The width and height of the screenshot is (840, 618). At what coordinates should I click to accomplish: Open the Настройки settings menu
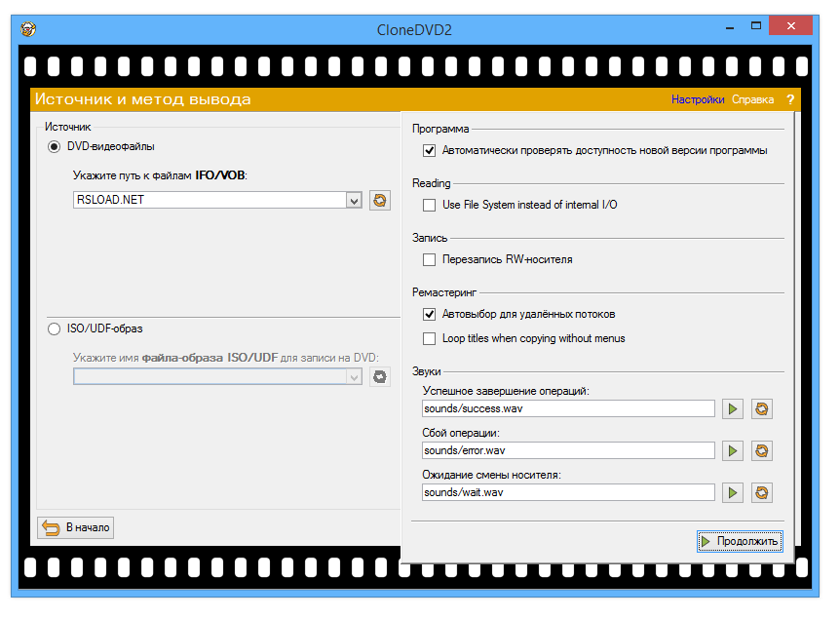coord(698,99)
